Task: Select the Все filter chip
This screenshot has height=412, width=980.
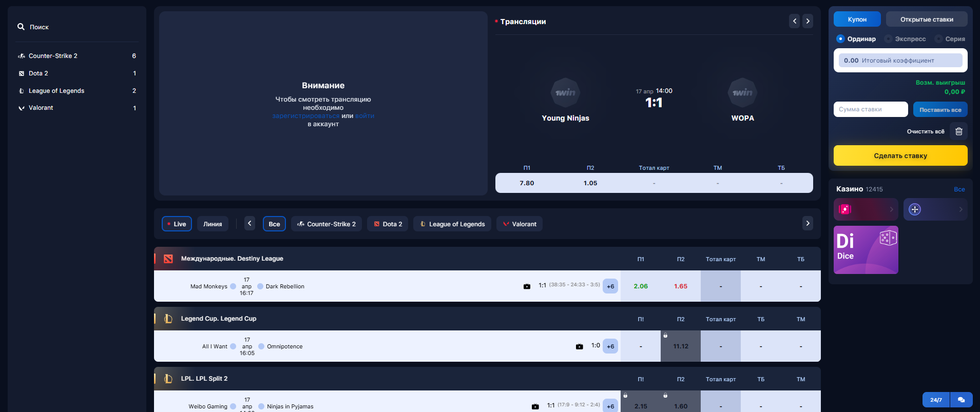Action: click(x=275, y=224)
